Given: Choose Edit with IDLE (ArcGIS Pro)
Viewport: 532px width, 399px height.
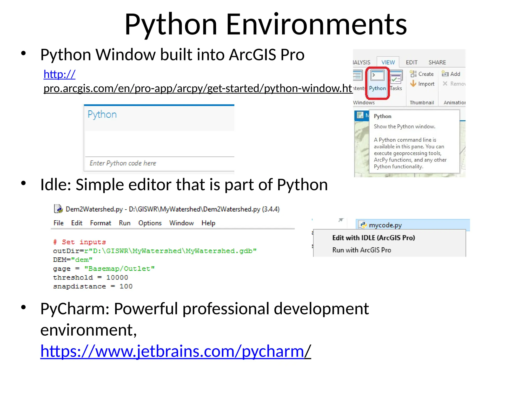Looking at the screenshot, I should pyautogui.click(x=374, y=238).
